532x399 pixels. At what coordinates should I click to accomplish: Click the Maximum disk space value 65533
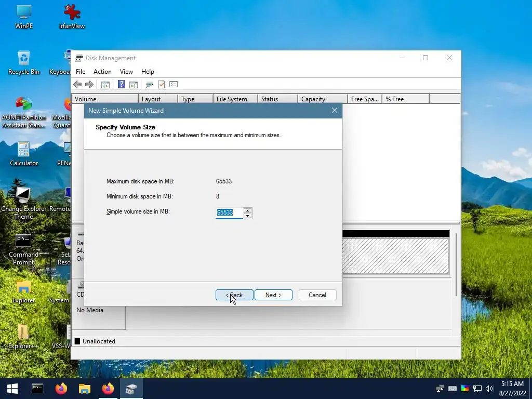(x=224, y=181)
